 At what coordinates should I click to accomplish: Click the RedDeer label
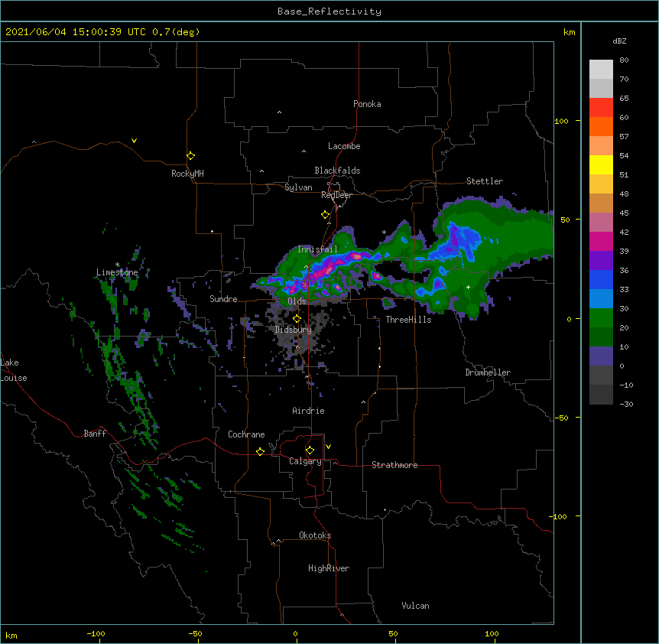pyautogui.click(x=336, y=195)
